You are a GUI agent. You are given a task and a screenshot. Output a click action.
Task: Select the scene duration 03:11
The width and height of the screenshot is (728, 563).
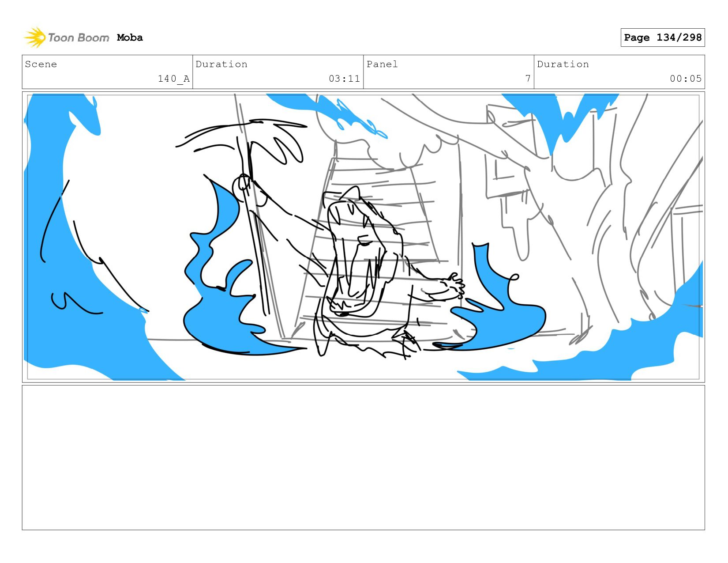coord(344,79)
